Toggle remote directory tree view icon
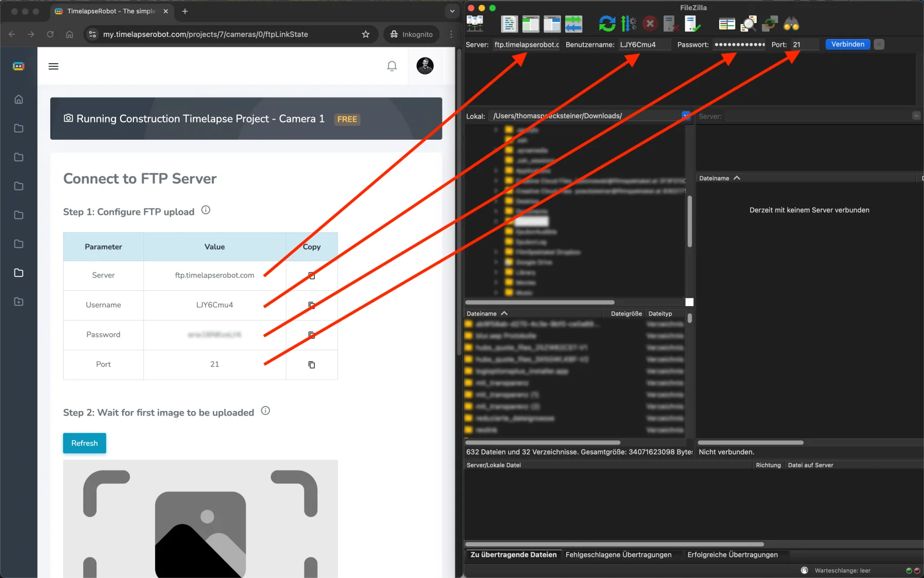Screen dimensions: 924x578 pos(552,24)
